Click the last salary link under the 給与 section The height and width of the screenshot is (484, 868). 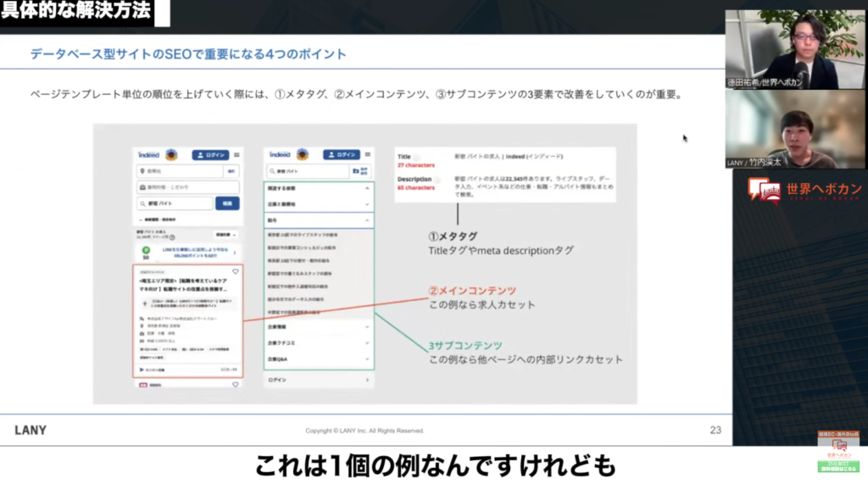click(x=294, y=312)
